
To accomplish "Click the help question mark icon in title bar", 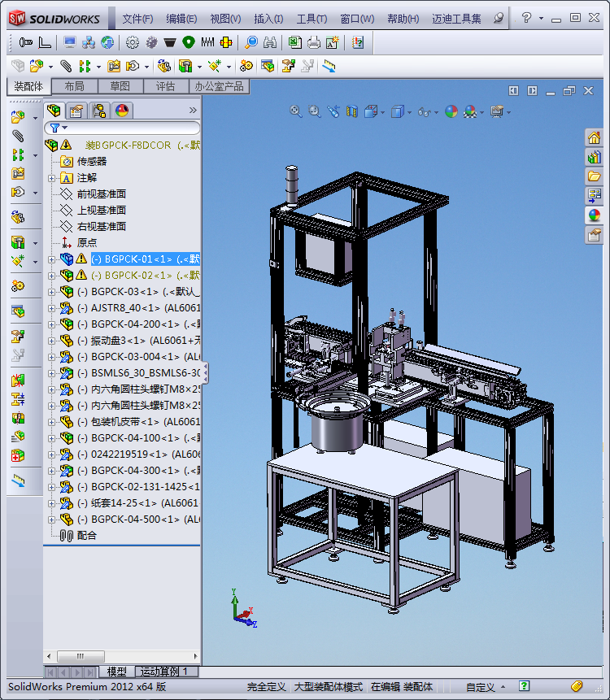I will 526,17.
